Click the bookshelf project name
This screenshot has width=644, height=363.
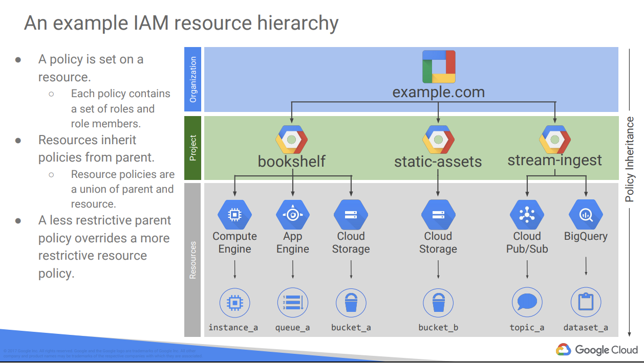292,162
